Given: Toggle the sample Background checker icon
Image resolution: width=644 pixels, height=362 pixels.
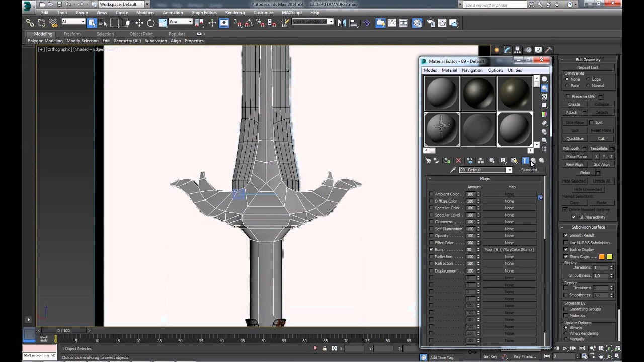Looking at the screenshot, I should (x=544, y=97).
